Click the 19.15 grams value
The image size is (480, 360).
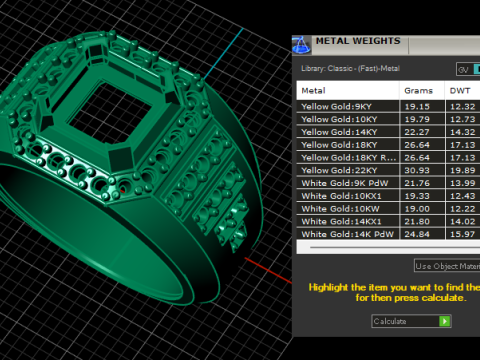tap(417, 107)
